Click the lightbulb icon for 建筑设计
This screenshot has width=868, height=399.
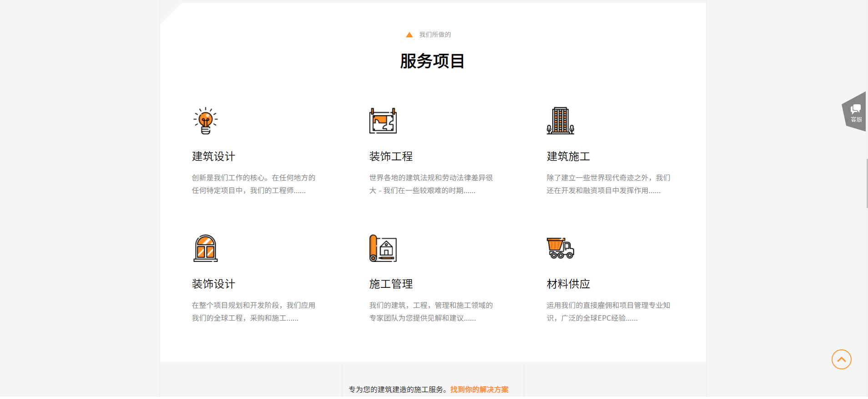pos(206,121)
